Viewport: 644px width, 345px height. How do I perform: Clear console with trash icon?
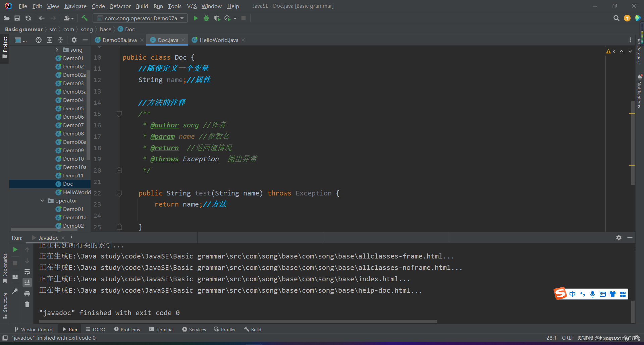pos(27,304)
